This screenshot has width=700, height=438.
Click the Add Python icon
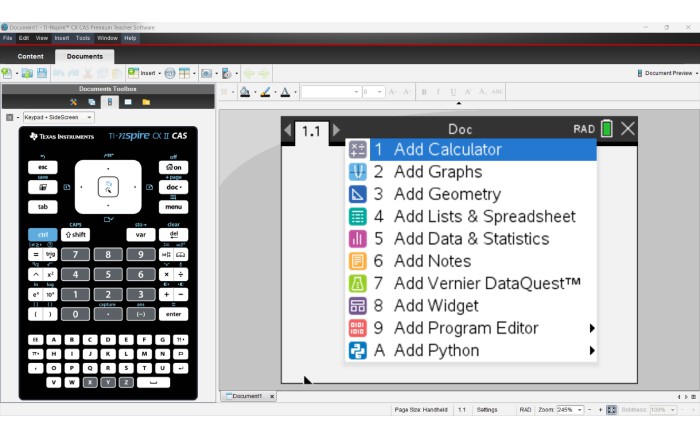pyautogui.click(x=358, y=350)
